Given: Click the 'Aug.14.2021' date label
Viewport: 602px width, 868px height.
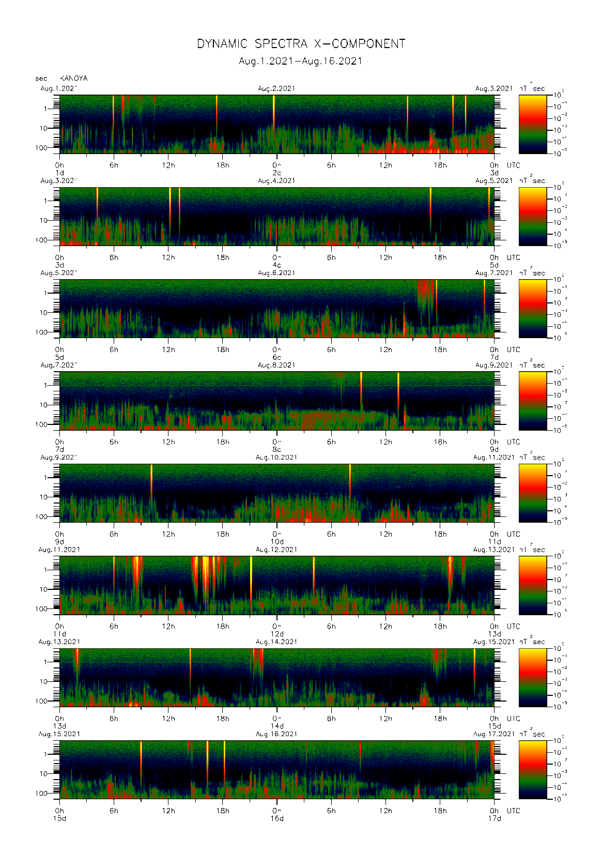Looking at the screenshot, I should [276, 642].
